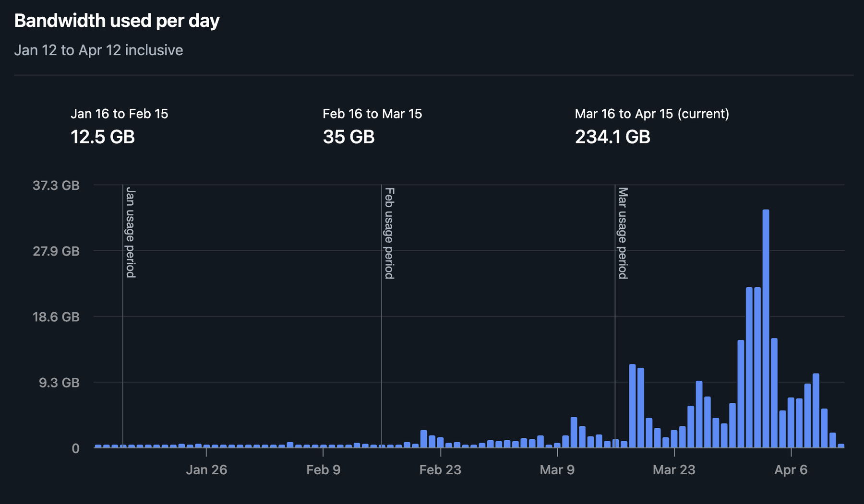Select the Feb 23 axis date

coord(440,470)
